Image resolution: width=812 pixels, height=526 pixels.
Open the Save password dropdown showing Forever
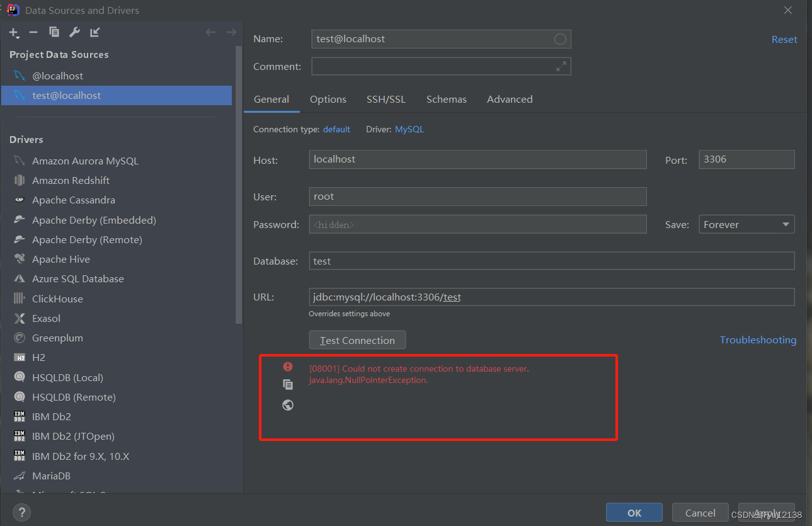pyautogui.click(x=746, y=224)
